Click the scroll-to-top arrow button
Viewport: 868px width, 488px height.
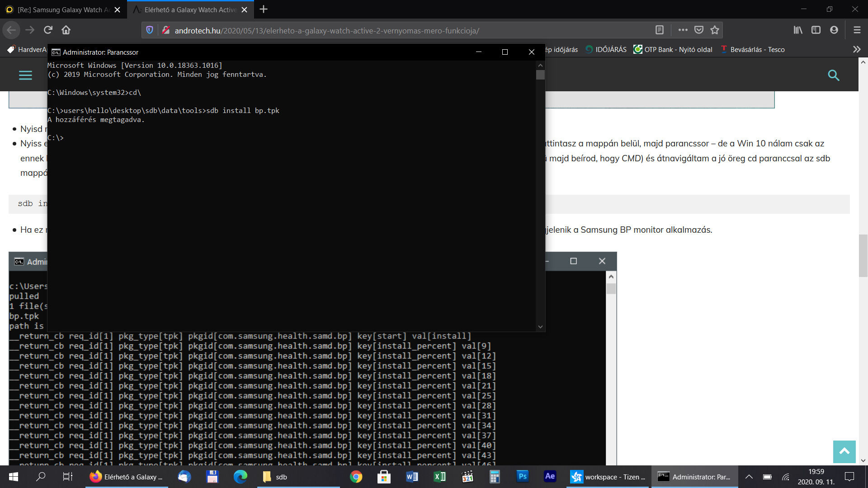click(844, 451)
